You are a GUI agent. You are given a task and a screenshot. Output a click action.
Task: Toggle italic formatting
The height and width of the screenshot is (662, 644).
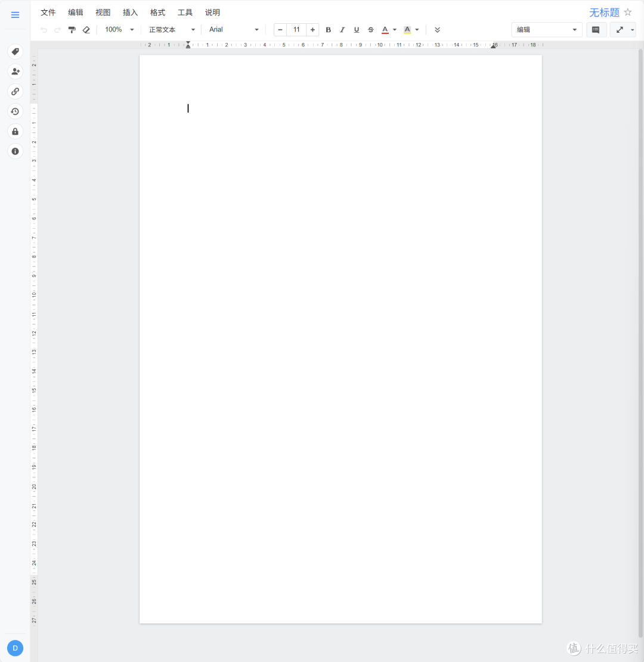pos(342,30)
